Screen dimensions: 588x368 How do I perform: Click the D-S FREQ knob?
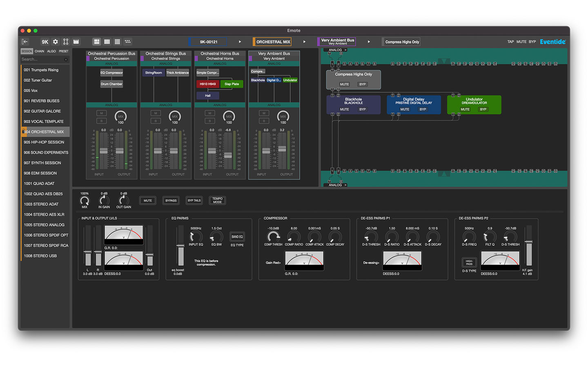click(x=469, y=236)
